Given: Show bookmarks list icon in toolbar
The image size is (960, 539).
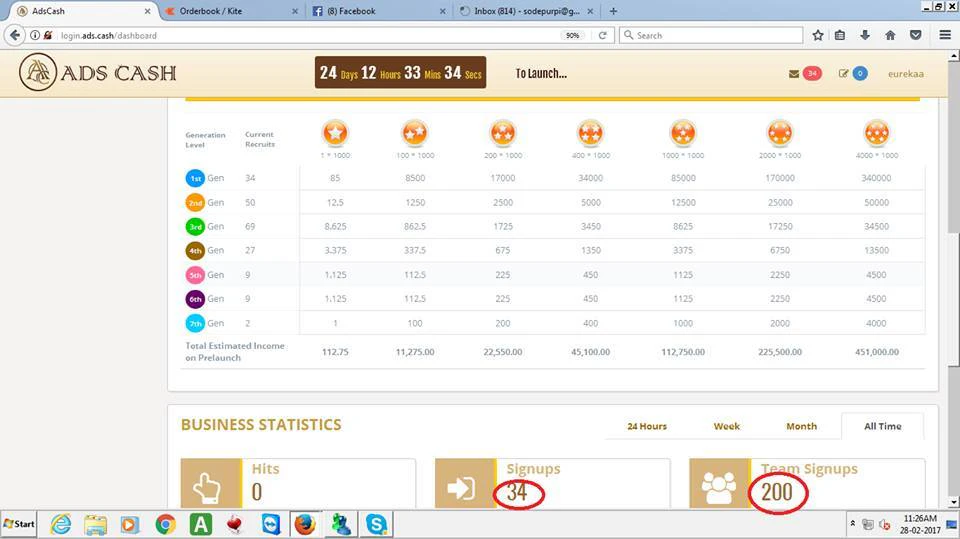Looking at the screenshot, I should (840, 36).
